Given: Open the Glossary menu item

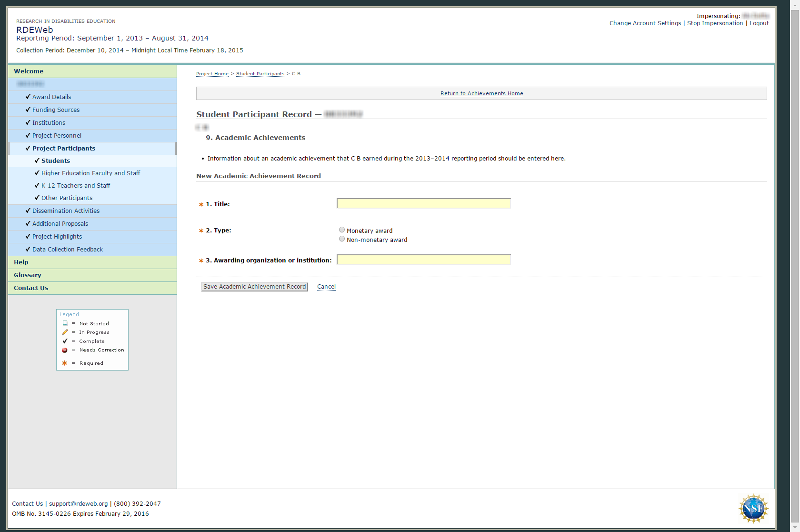Looking at the screenshot, I should 28,275.
